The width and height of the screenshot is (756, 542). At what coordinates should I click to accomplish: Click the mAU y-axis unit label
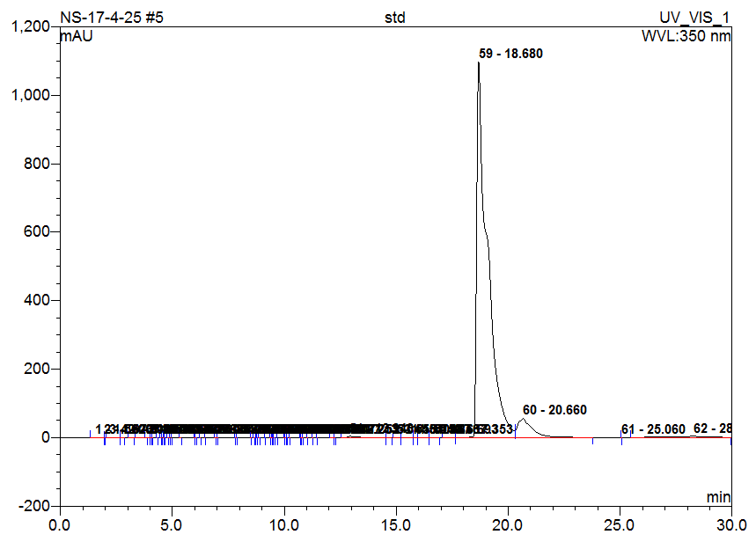point(77,37)
